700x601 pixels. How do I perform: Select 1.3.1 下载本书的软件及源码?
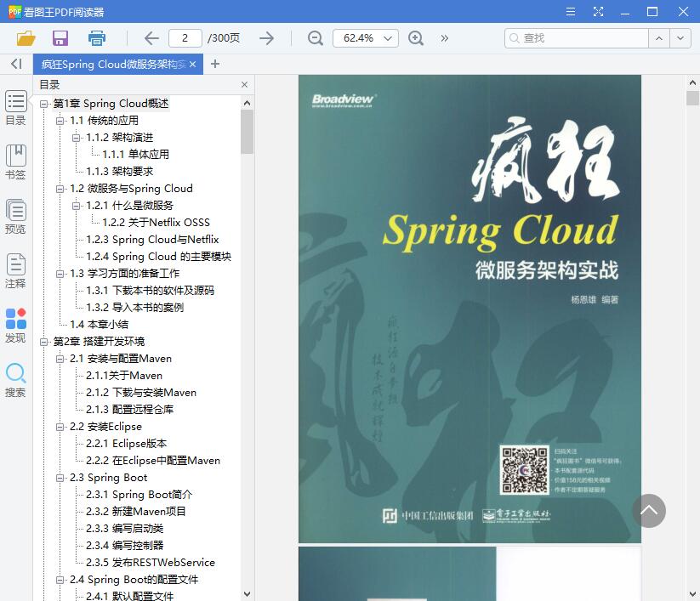click(150, 291)
